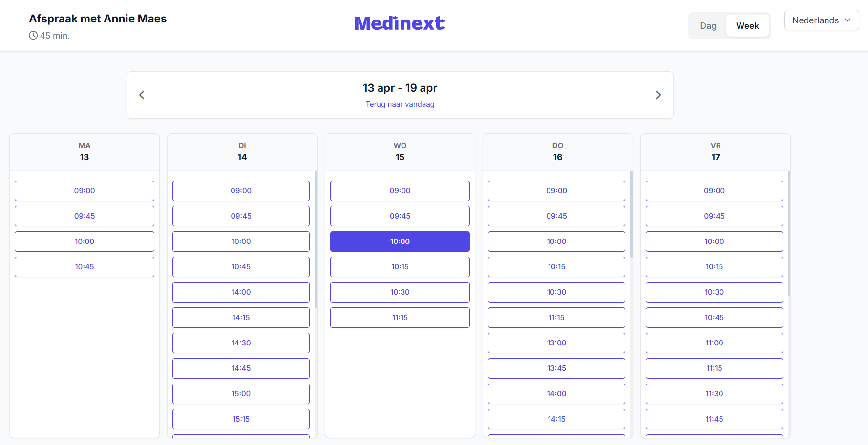The height and width of the screenshot is (445, 868).
Task: Select 13:45 on Thursday 16
Action: pos(556,368)
